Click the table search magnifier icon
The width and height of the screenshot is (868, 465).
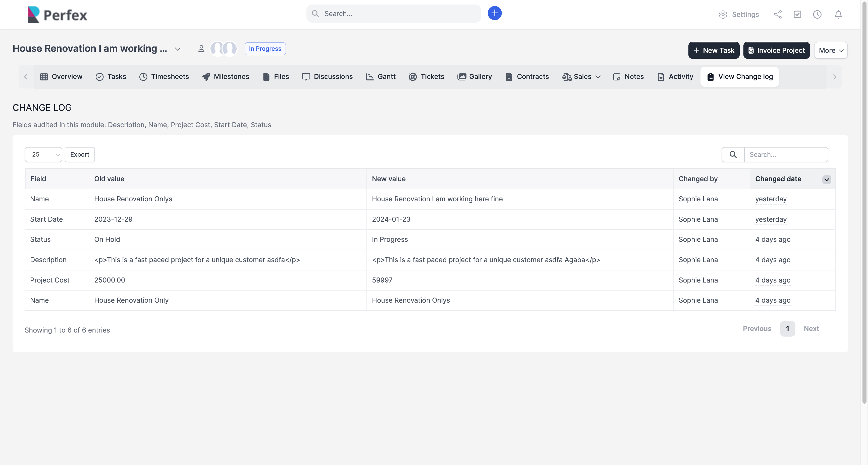tap(733, 154)
